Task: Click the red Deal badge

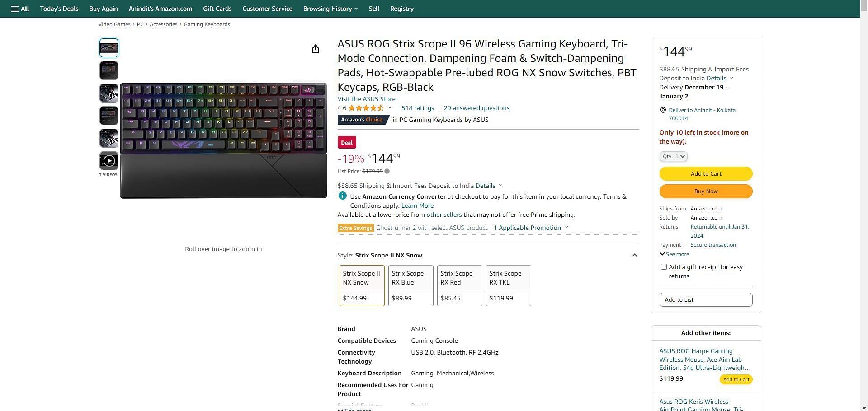Action: coord(347,142)
